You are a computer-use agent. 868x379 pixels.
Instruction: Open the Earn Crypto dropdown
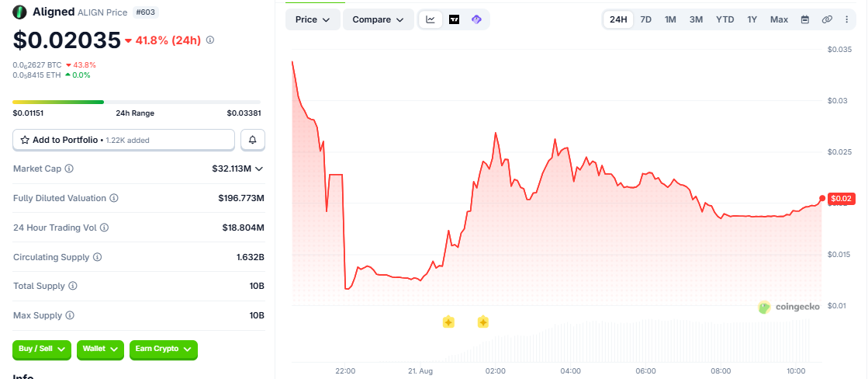pyautogui.click(x=164, y=349)
